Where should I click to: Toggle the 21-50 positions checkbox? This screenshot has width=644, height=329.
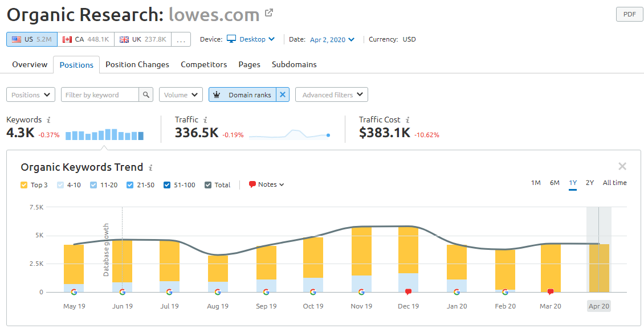tap(130, 185)
